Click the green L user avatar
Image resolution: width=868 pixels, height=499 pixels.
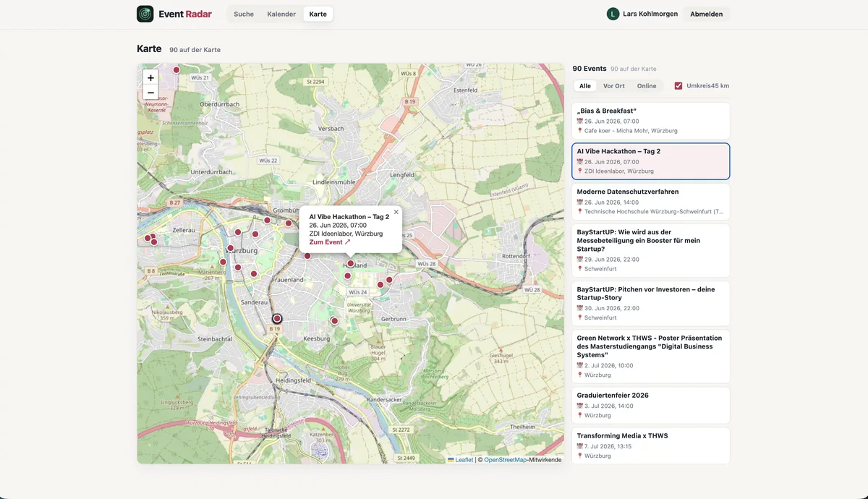[613, 14]
